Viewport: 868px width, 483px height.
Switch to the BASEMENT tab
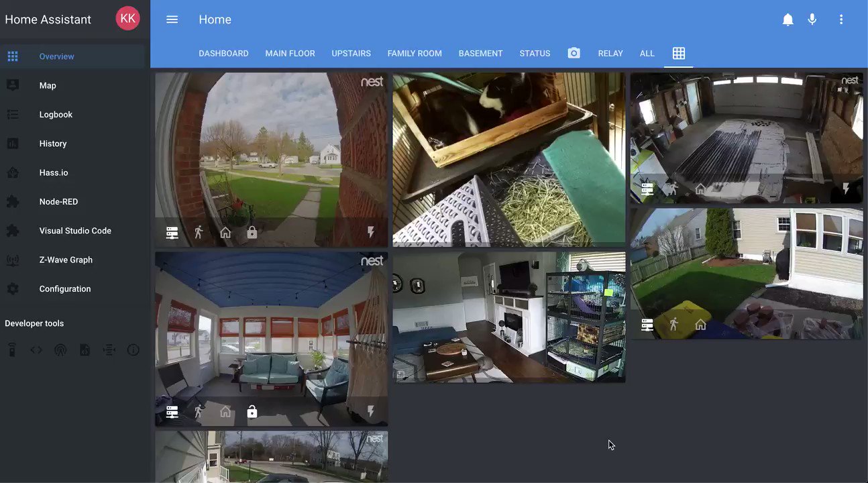click(480, 53)
